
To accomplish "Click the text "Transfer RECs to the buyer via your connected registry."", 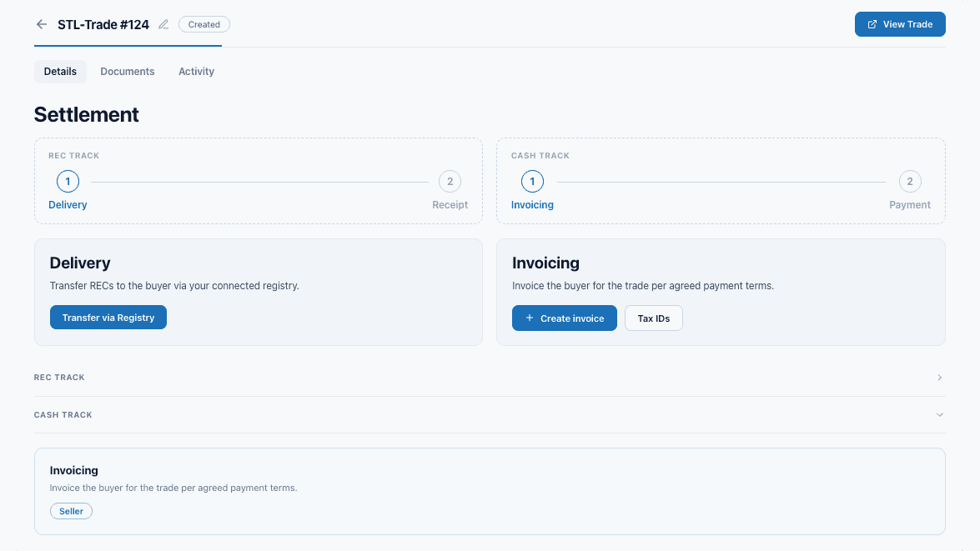I will point(174,285).
